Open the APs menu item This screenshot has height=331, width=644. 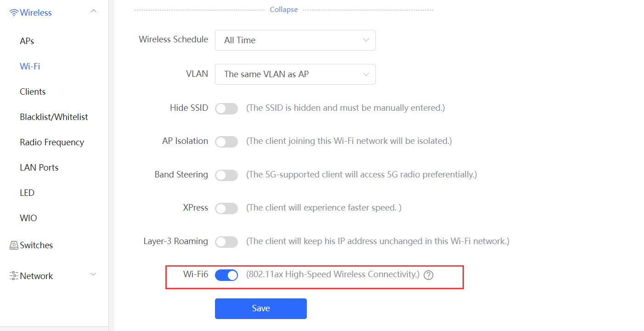[x=27, y=41]
